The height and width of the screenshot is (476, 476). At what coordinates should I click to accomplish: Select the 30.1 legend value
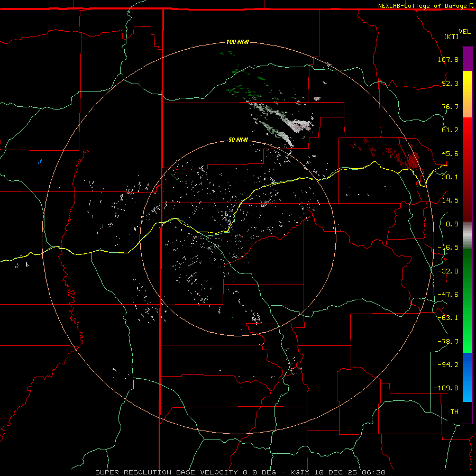pos(450,177)
